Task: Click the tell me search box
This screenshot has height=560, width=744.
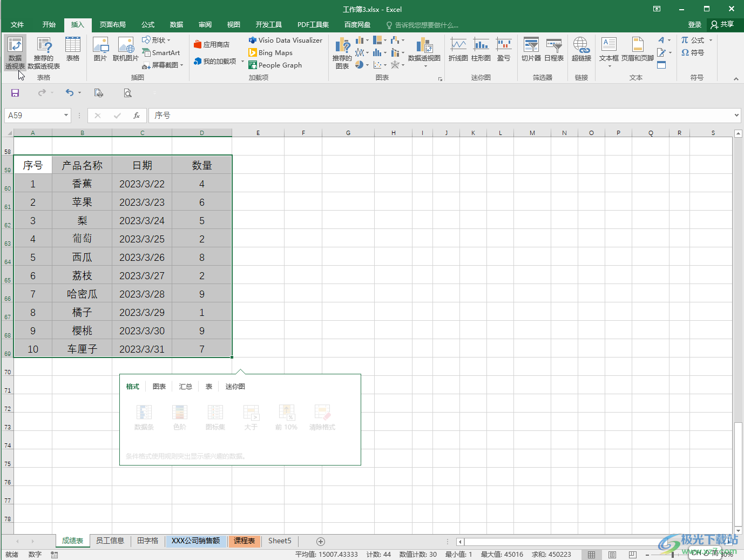Action: tap(422, 25)
